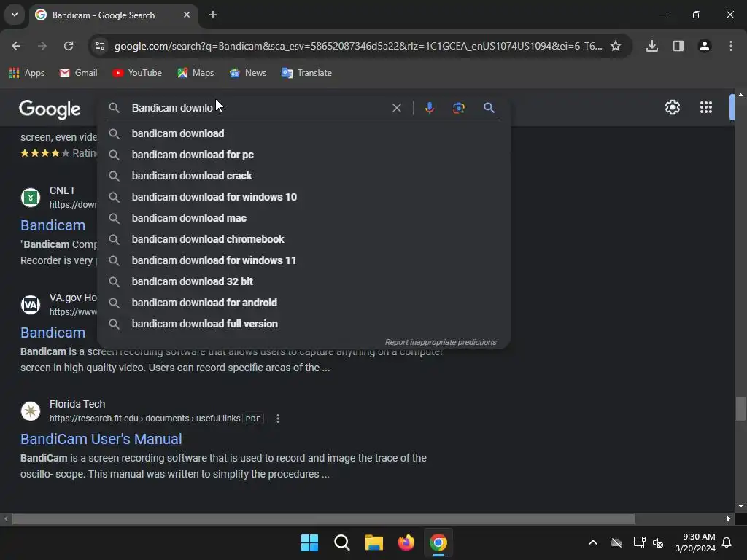The image size is (747, 560).
Task: Open a new tab with plus button
Action: [x=213, y=15]
